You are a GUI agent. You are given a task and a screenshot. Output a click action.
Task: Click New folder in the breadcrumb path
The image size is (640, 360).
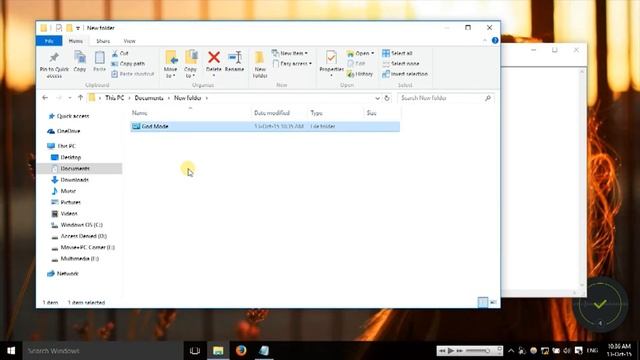[187, 98]
